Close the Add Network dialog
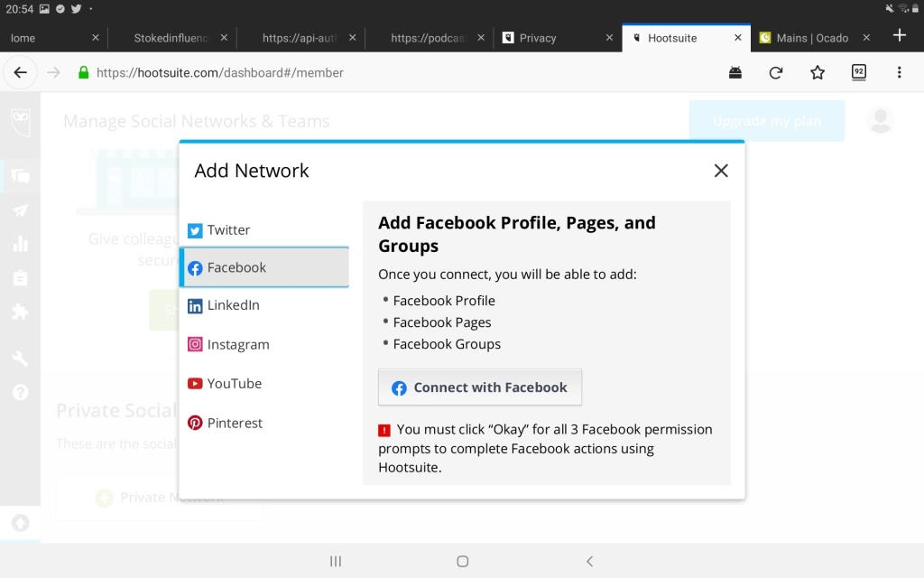The image size is (924, 578). click(x=721, y=171)
